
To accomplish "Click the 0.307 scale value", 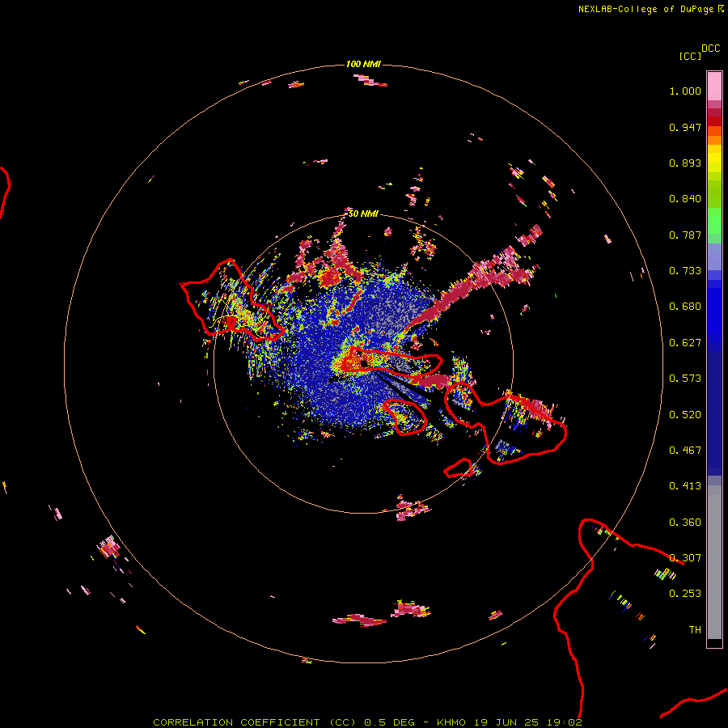I will [685, 558].
